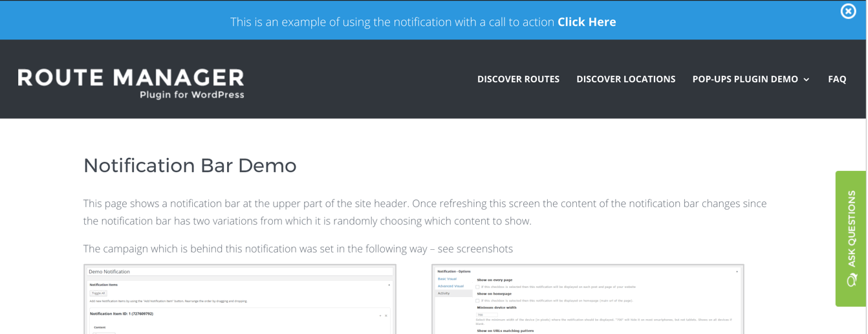Image resolution: width=868 pixels, height=334 pixels.
Task: Remove Notification Item 1 with the X icon
Action: click(x=386, y=315)
